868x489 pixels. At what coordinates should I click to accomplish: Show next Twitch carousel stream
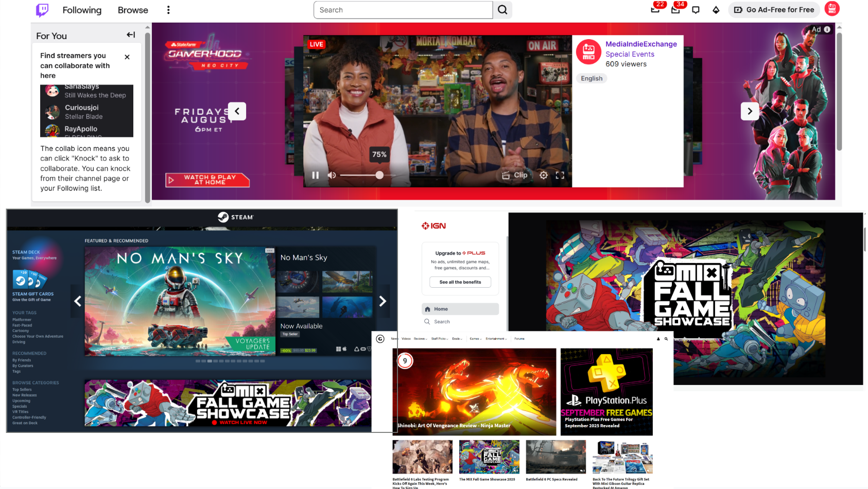(750, 111)
